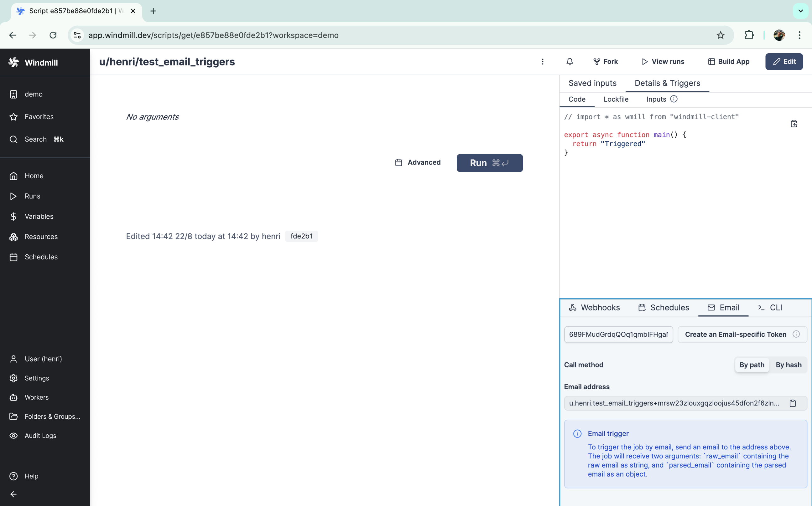
Task: Open the demo workspace switcher
Action: [x=34, y=95]
